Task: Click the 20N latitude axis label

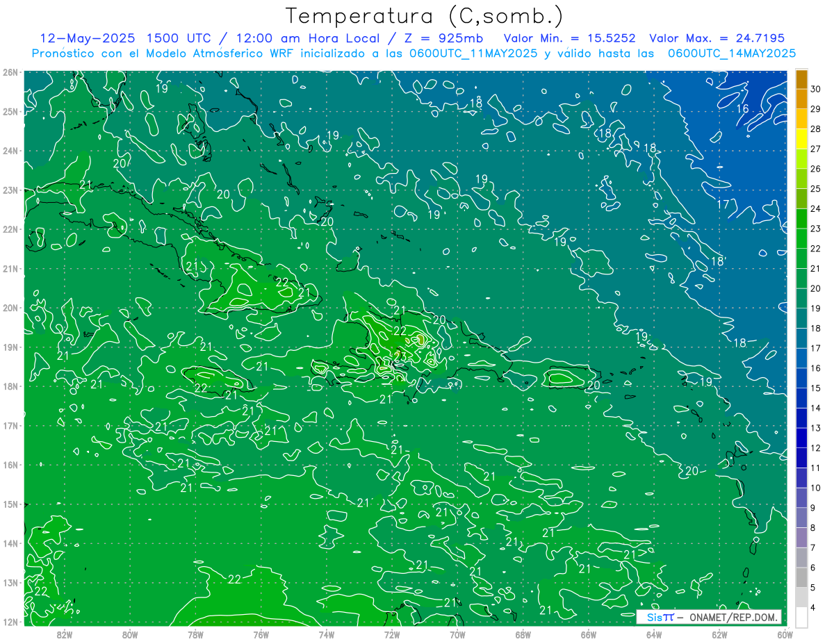Action: (10, 308)
